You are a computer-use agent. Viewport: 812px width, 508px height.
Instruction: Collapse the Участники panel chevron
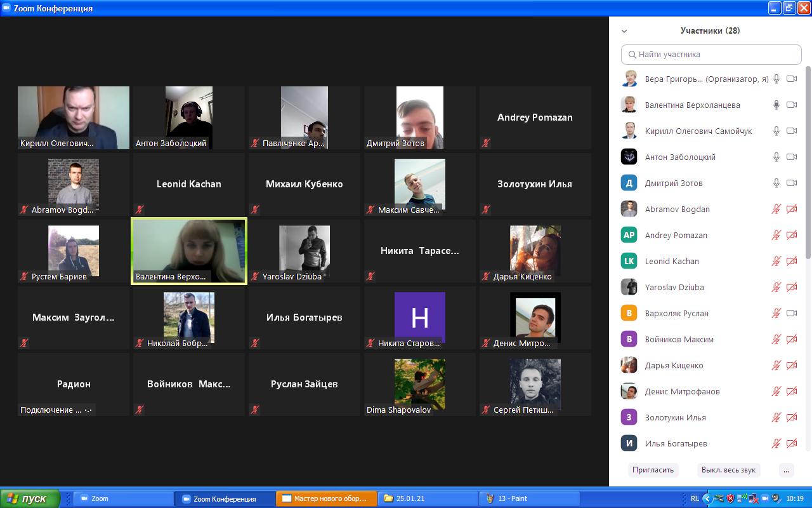point(624,30)
